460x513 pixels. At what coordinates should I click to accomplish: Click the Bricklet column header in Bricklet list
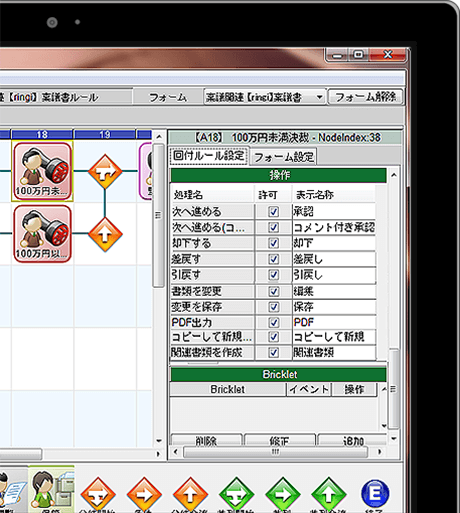pyautogui.click(x=227, y=389)
